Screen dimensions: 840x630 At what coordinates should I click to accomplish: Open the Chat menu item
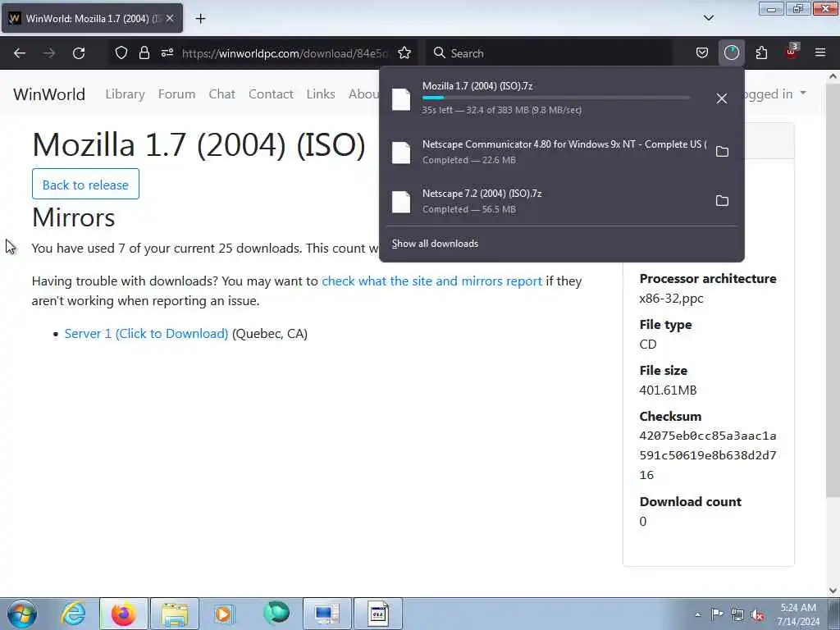(x=221, y=94)
